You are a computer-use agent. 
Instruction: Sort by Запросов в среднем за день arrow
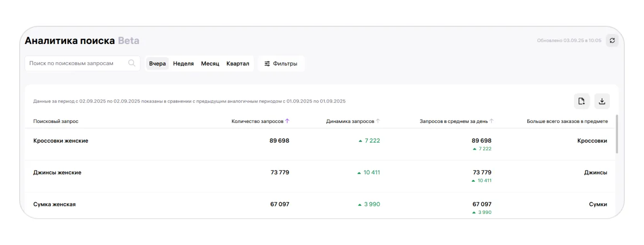(x=492, y=121)
